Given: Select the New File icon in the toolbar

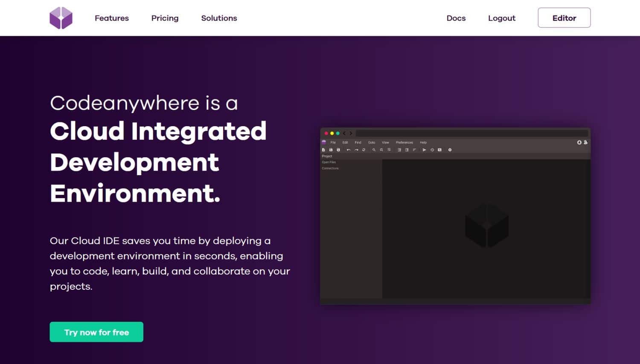Looking at the screenshot, I should pyautogui.click(x=323, y=150).
